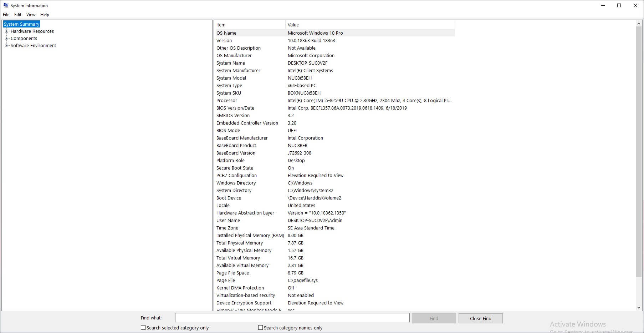This screenshot has width=644, height=333.
Task: Select the Processor row
Action: tap(334, 100)
